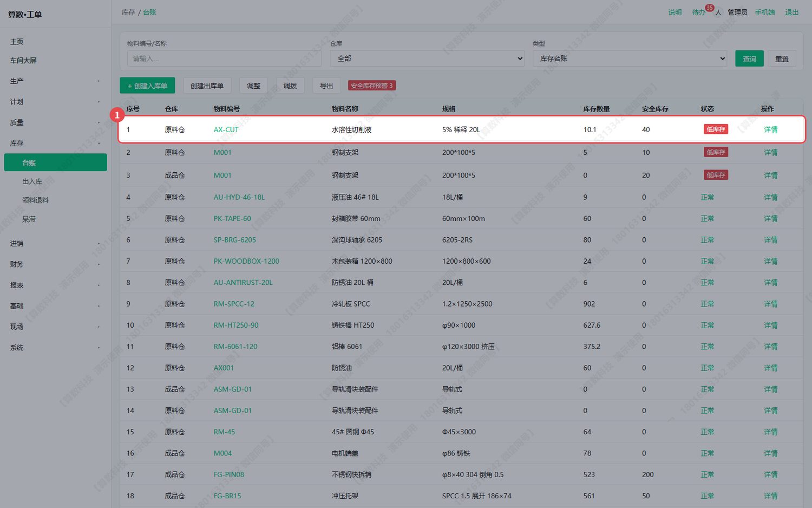
Task: Click 退出 to log out
Action: click(x=792, y=12)
